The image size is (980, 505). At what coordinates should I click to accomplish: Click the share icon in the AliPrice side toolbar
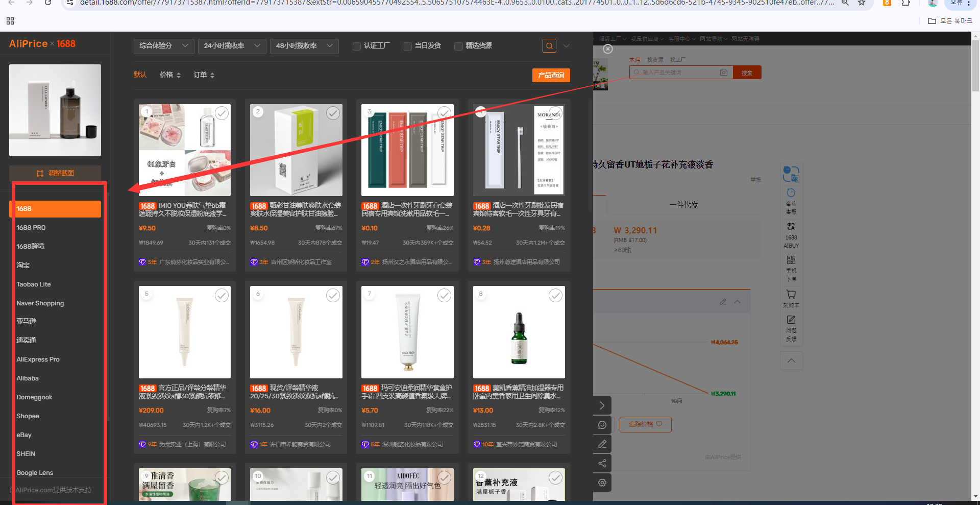[x=602, y=463]
